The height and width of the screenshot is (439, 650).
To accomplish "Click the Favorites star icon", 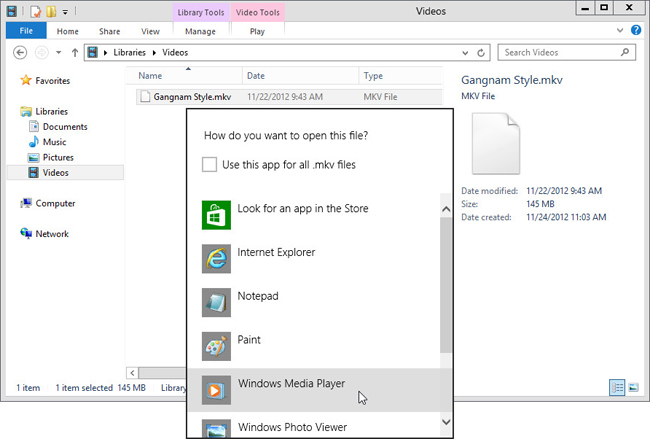I will (26, 80).
